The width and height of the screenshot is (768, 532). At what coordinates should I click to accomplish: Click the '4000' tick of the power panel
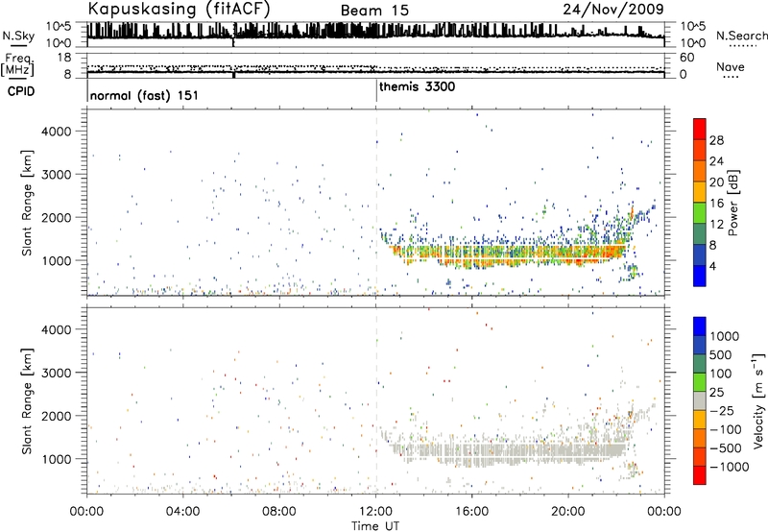pos(56,132)
